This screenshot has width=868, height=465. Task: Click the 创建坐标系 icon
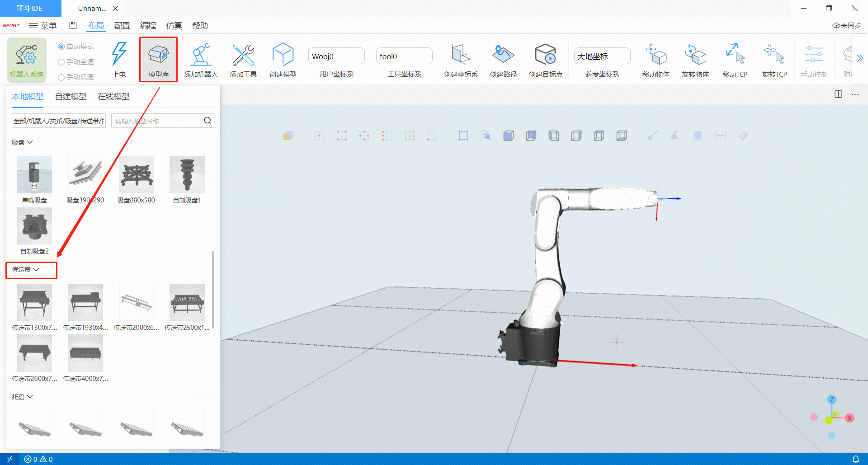point(461,56)
